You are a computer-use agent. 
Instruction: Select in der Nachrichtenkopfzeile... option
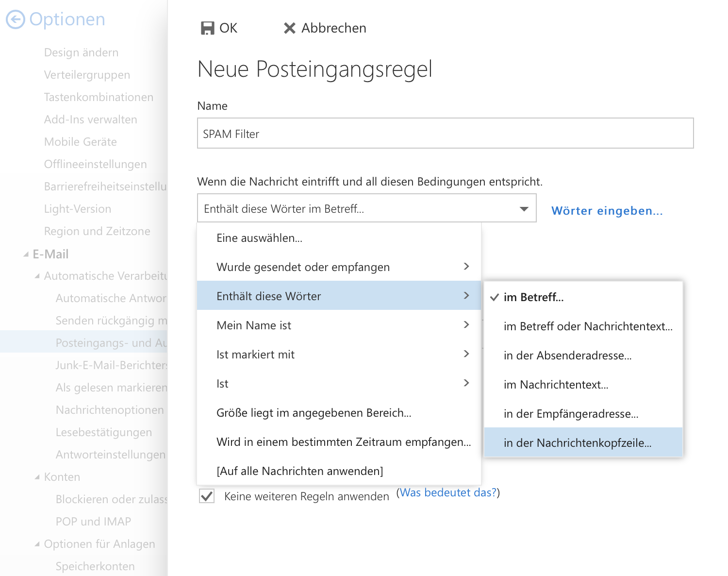tap(583, 442)
